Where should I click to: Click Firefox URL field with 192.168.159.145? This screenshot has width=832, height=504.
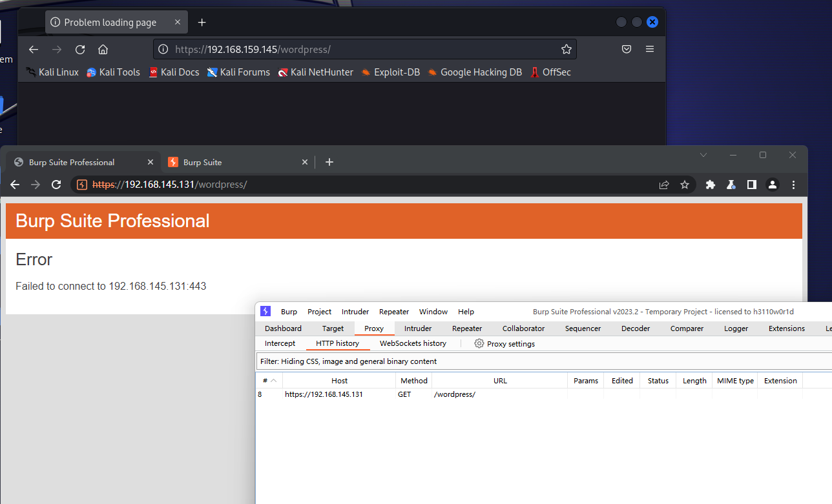click(x=365, y=49)
